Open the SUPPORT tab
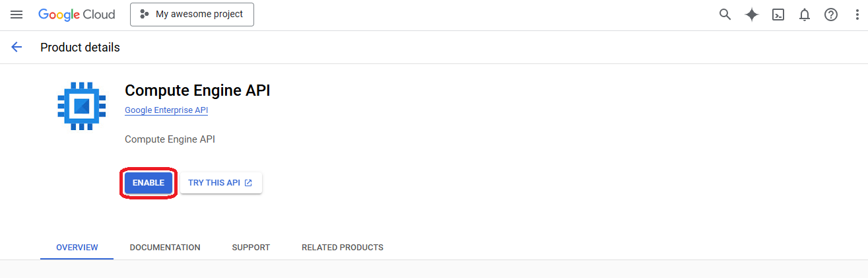Image resolution: width=868 pixels, height=278 pixels. point(251,248)
